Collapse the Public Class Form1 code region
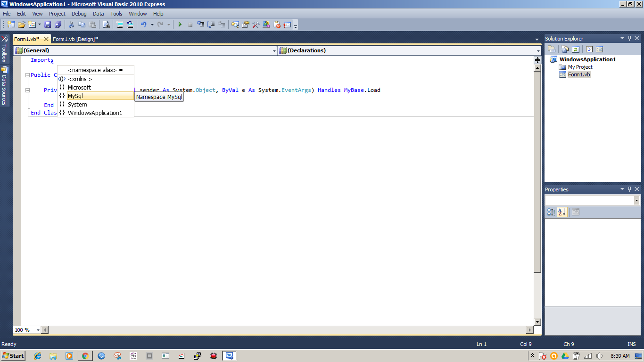644x362 pixels. pyautogui.click(x=27, y=75)
